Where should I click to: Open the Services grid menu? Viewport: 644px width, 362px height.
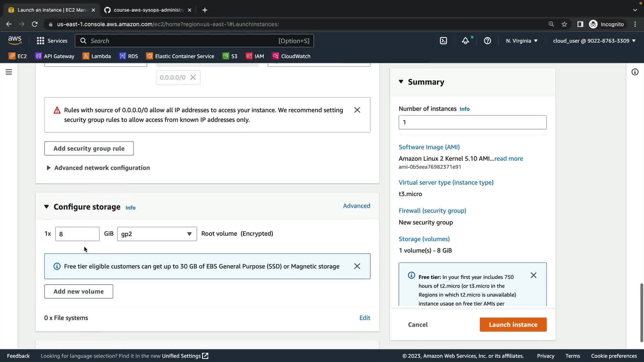point(52,41)
